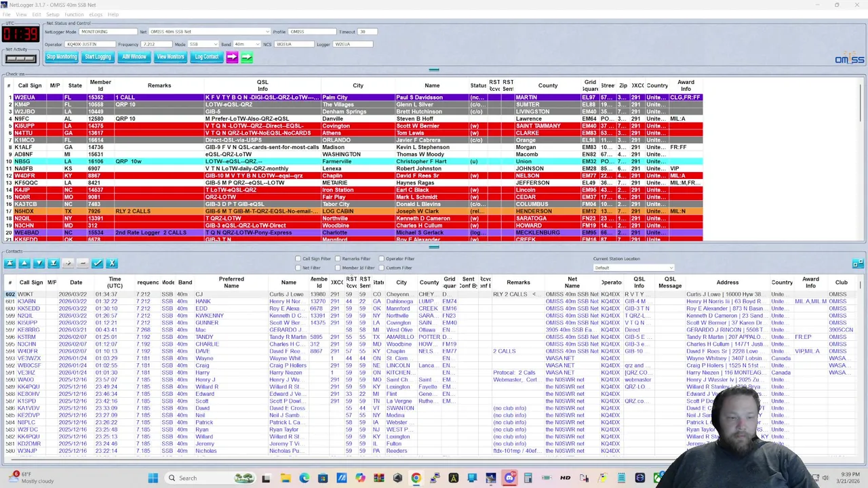
Task: Click the blue icon at Contacts panel right edge
Action: [858, 263]
